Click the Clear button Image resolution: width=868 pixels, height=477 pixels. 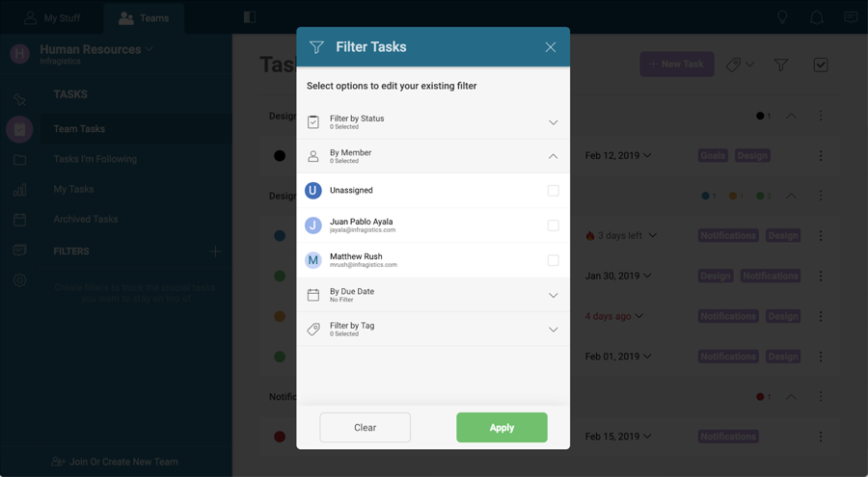pos(365,428)
